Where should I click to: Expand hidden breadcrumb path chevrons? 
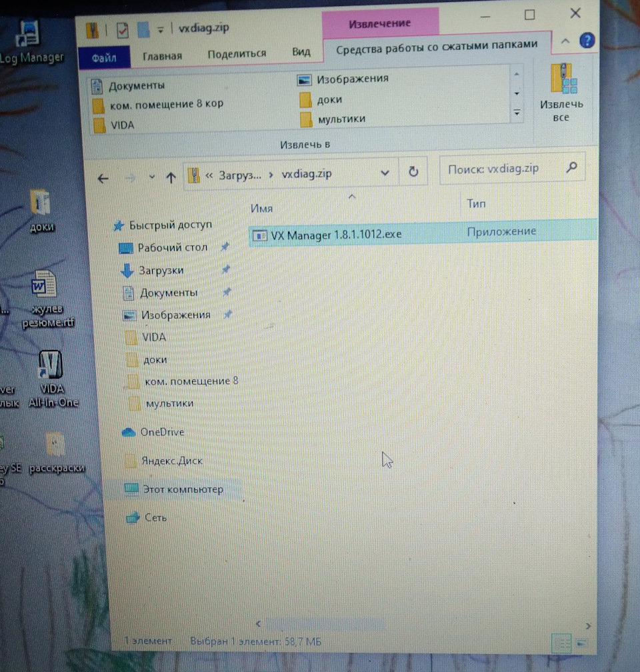click(209, 176)
